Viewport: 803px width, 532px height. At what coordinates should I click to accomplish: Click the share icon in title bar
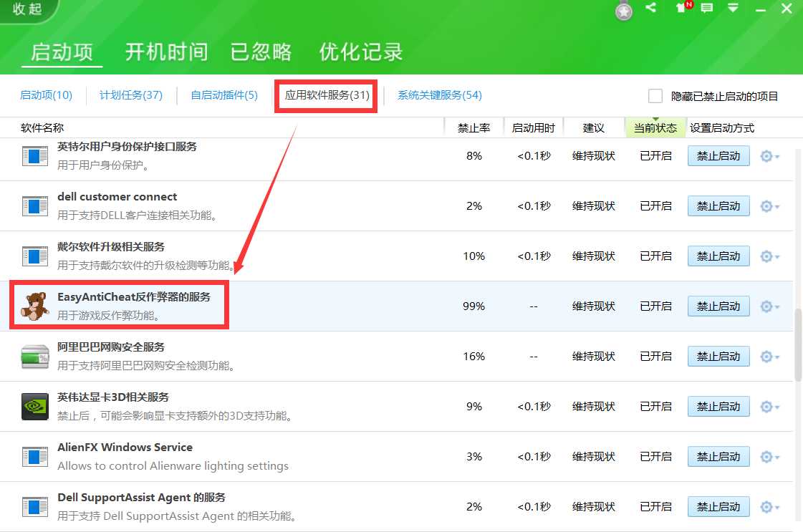[x=651, y=7]
